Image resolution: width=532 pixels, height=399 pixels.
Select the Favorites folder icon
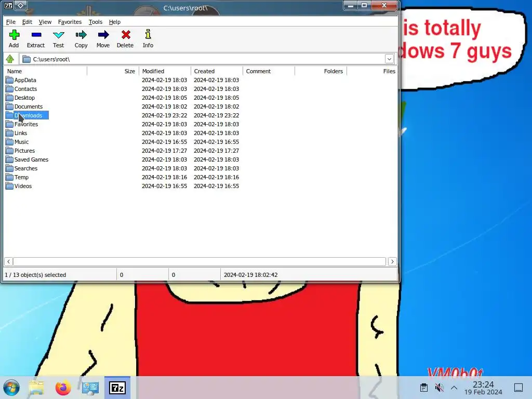[x=9, y=124]
